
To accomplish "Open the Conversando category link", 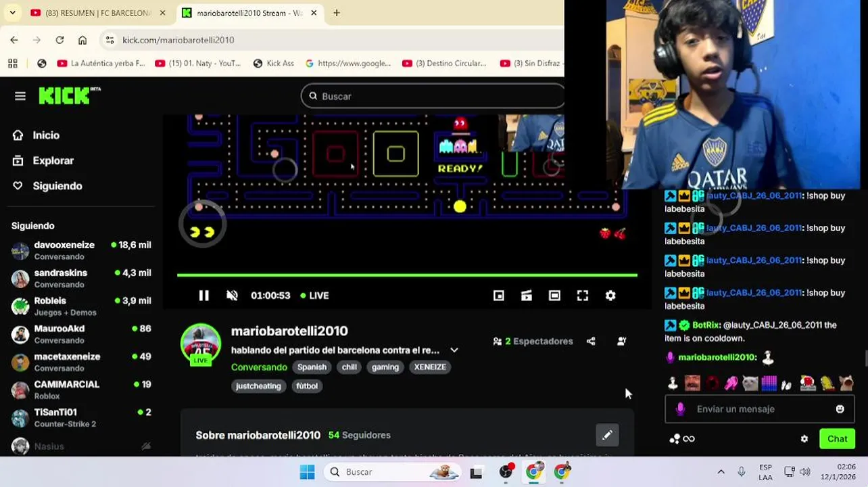I will pos(259,367).
